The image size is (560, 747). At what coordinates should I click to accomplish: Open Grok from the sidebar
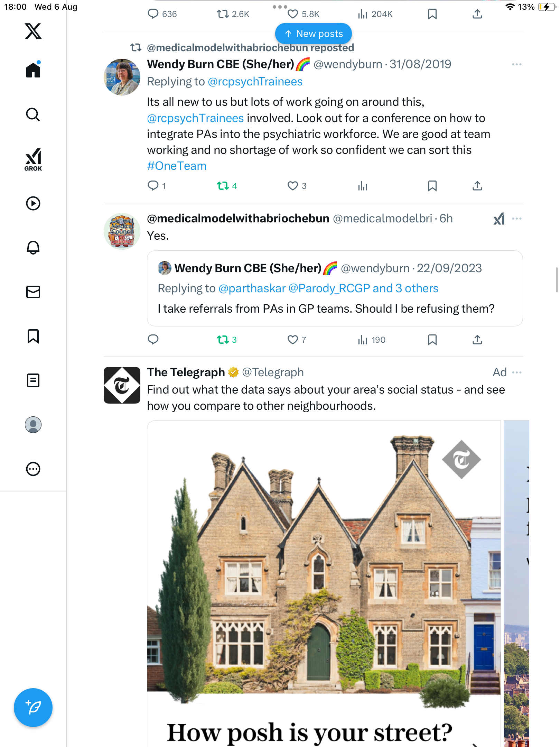pyautogui.click(x=33, y=159)
